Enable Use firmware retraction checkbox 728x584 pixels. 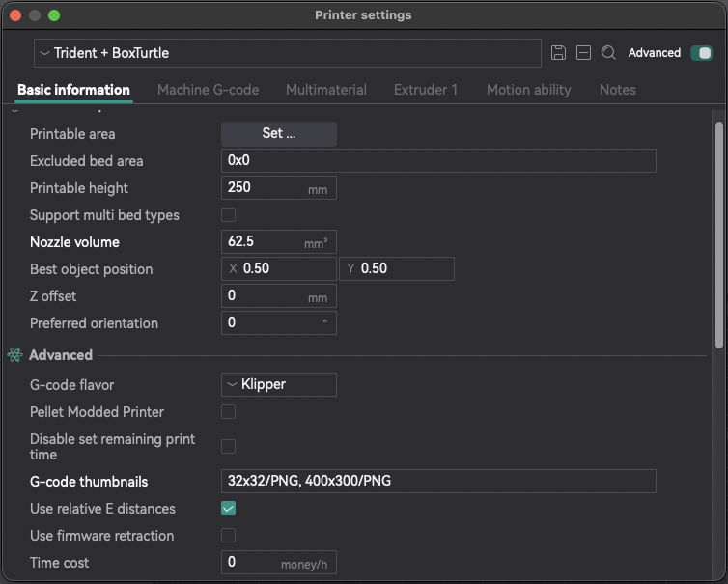click(x=228, y=536)
